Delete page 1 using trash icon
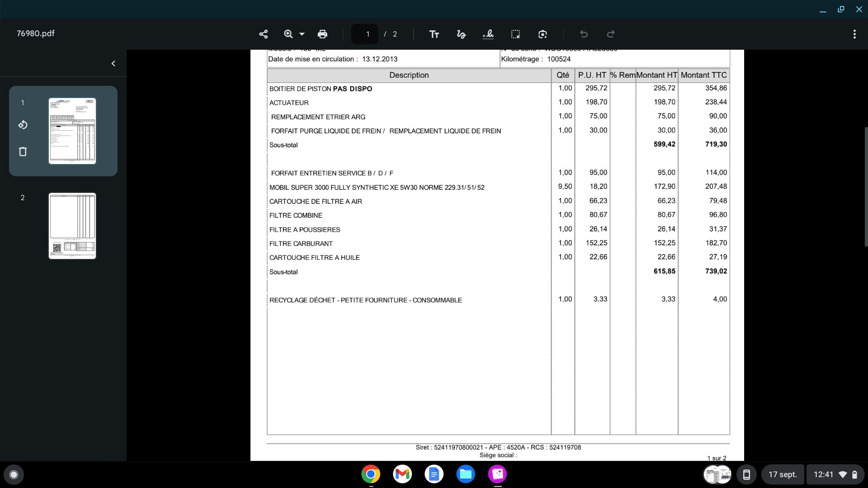Screen dimensions: 868x488 [x=23, y=151]
